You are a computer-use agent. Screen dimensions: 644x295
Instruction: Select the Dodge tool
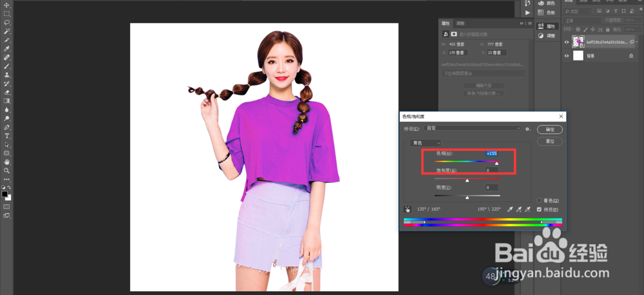pos(6,119)
